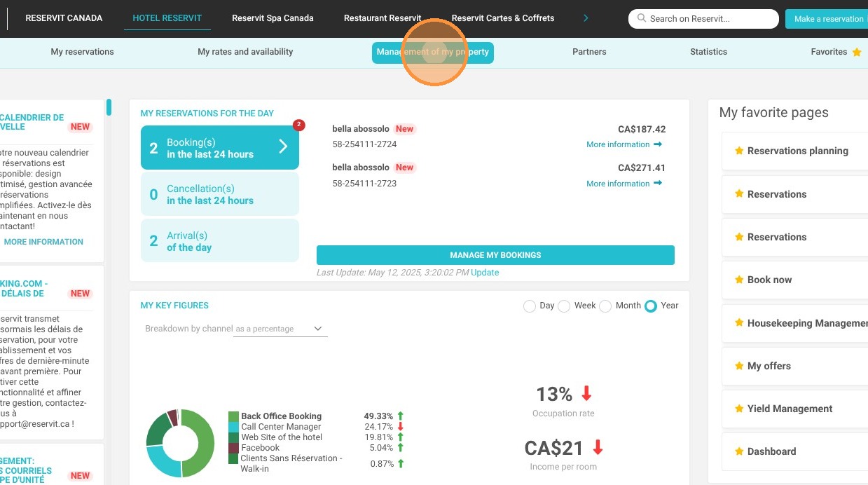
Task: Click Back Office Booking green legend swatch
Action: coord(233,416)
